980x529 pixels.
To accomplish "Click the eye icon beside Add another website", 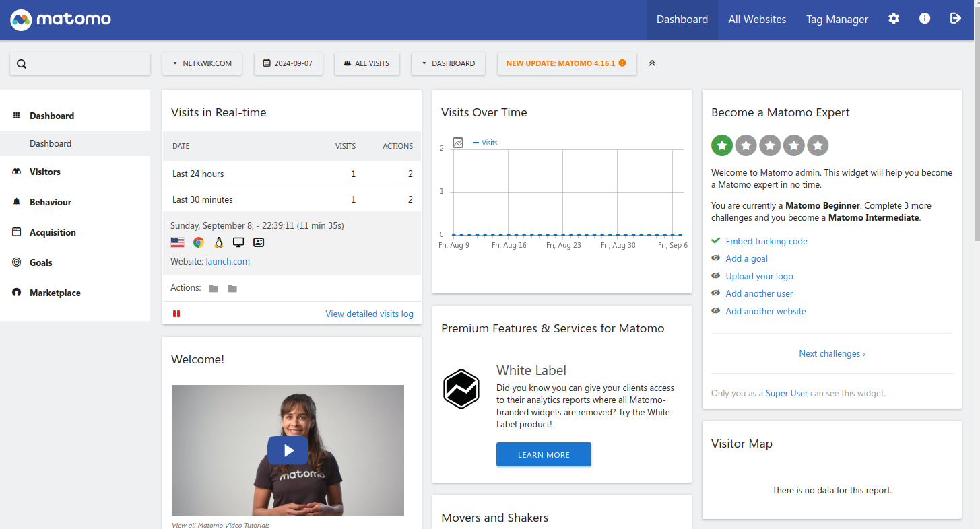I will (715, 311).
